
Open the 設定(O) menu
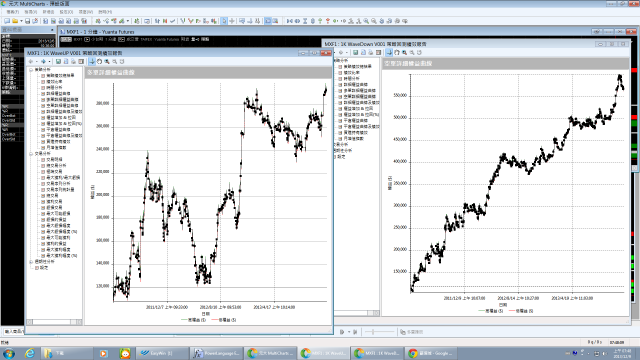coord(66,12)
